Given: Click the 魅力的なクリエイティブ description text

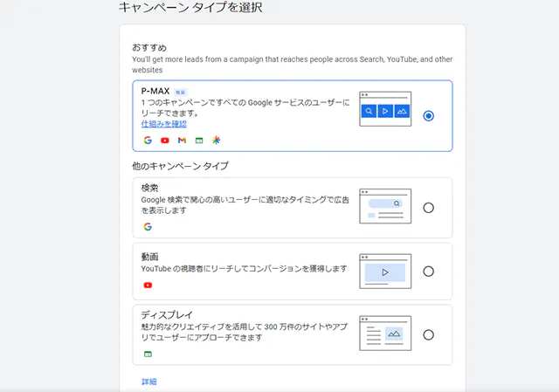Looking at the screenshot, I should point(245,332).
